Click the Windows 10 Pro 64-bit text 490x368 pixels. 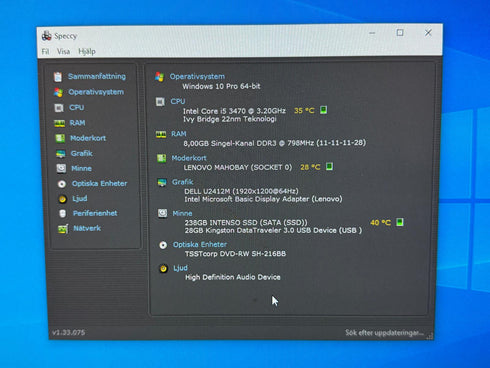tap(221, 86)
